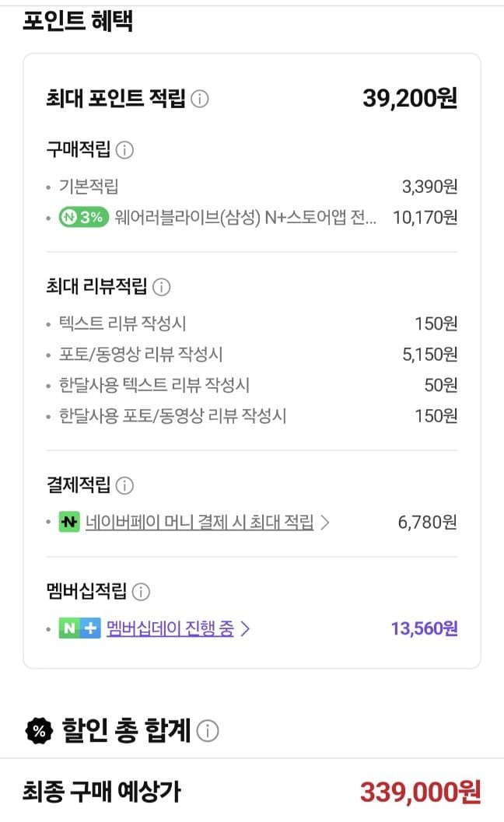Tap the info icon beside 결제적립
Viewport: 504px width, 822px height.
(x=124, y=485)
